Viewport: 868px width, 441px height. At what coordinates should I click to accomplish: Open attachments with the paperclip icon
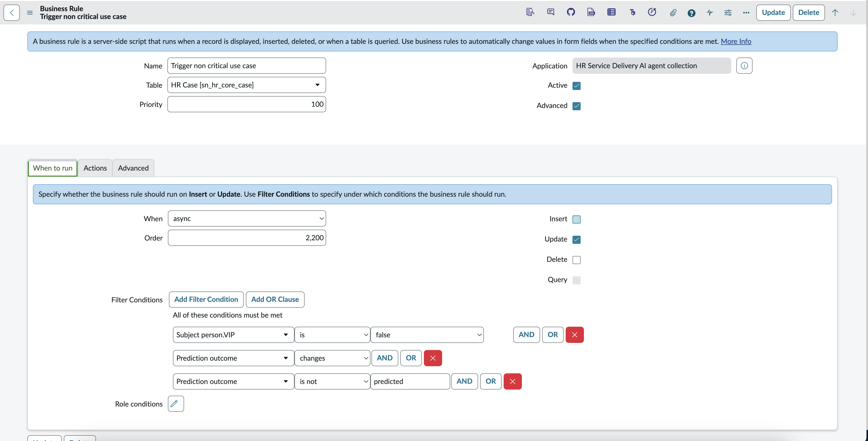[673, 12]
